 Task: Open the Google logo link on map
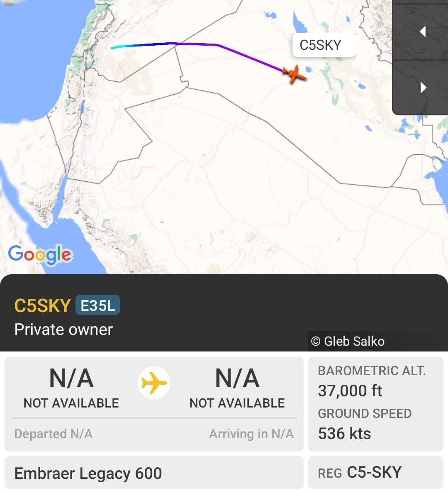click(41, 255)
